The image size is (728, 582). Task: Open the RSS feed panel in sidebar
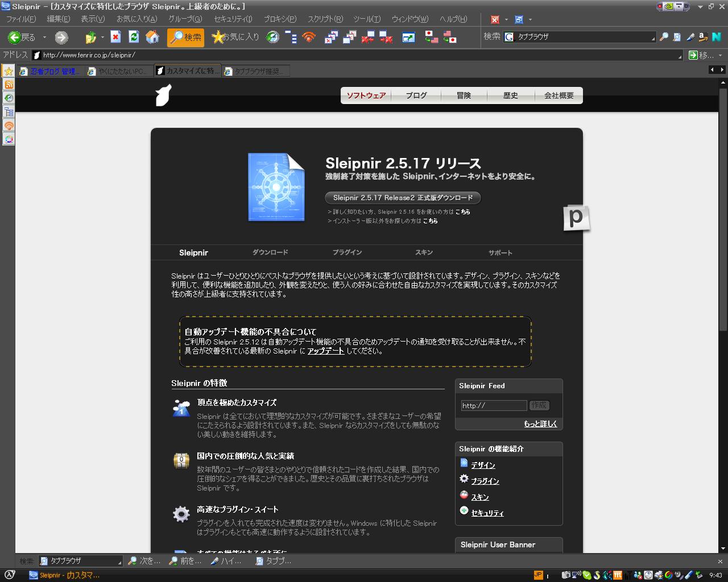(9, 85)
